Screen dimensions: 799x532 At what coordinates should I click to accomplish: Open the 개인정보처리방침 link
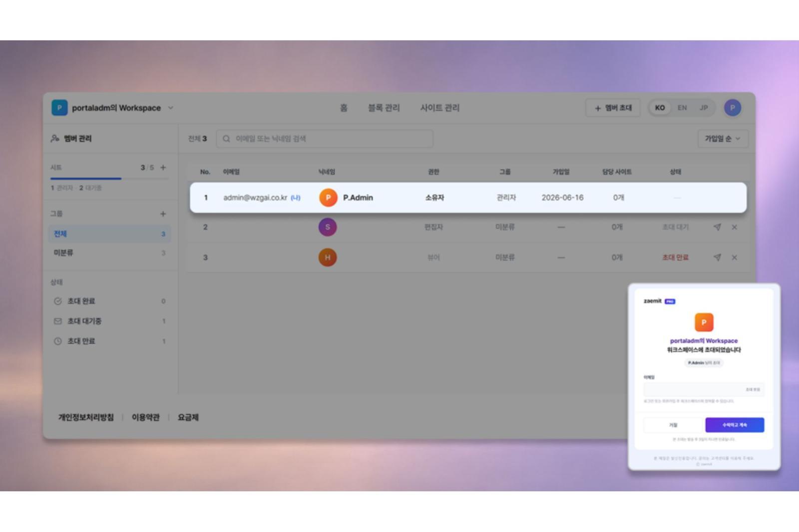click(x=86, y=417)
